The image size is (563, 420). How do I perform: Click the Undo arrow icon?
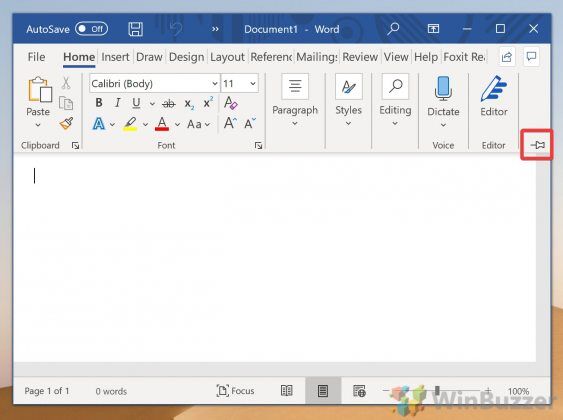pyautogui.click(x=176, y=29)
